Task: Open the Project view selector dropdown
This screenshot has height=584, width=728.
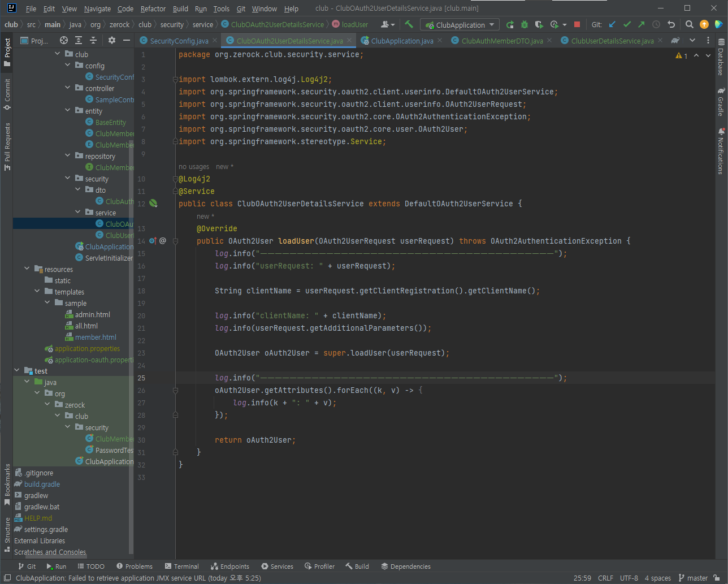Action: tap(34, 41)
